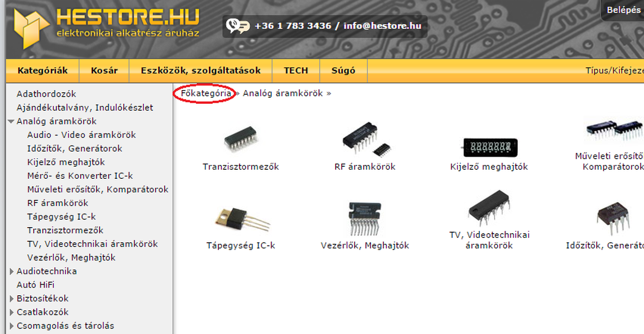Click the Főkategória breadcrumb link
The image size is (644, 334).
(206, 93)
